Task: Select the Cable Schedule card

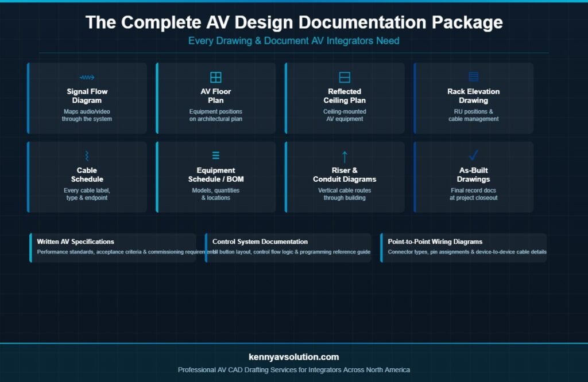Action: coord(87,177)
